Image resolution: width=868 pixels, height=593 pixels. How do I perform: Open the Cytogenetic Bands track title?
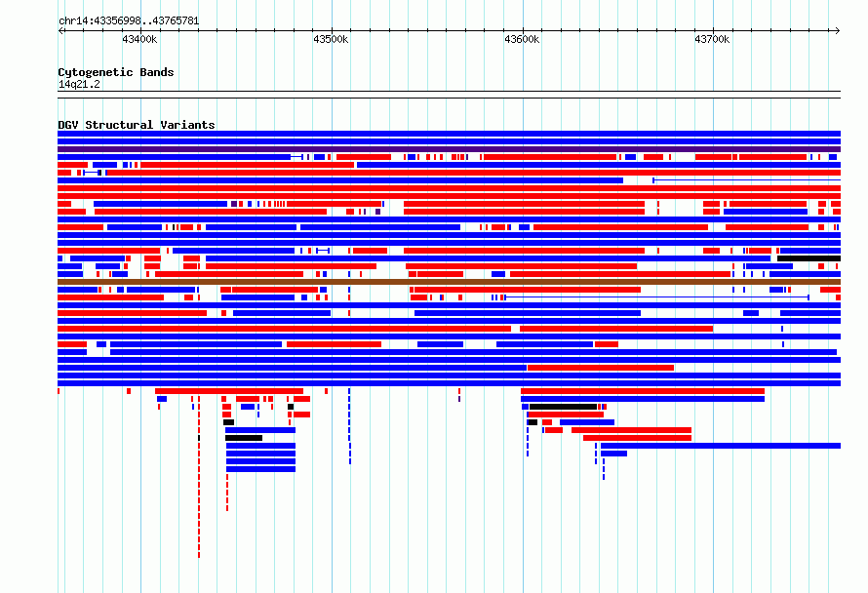pos(116,72)
